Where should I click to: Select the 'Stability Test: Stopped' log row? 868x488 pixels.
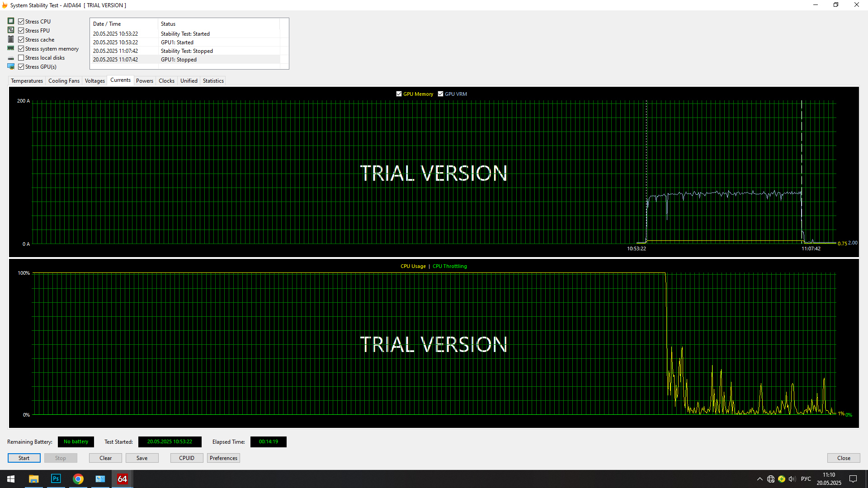(185, 51)
